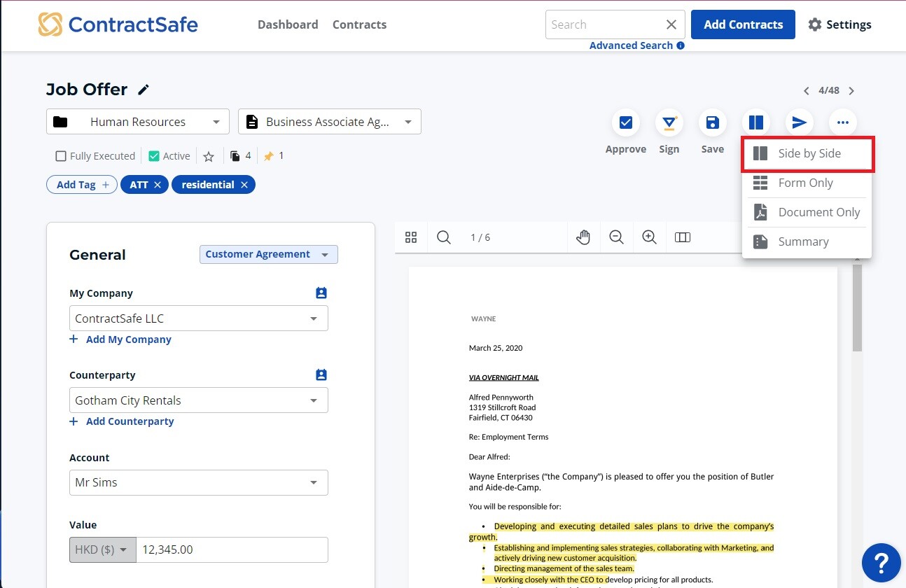The height and width of the screenshot is (588, 906).
Task: Save the contract with the disk icon
Action: 713,123
